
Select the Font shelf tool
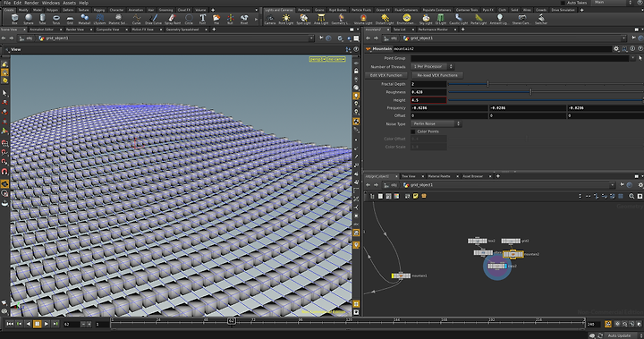(202, 19)
